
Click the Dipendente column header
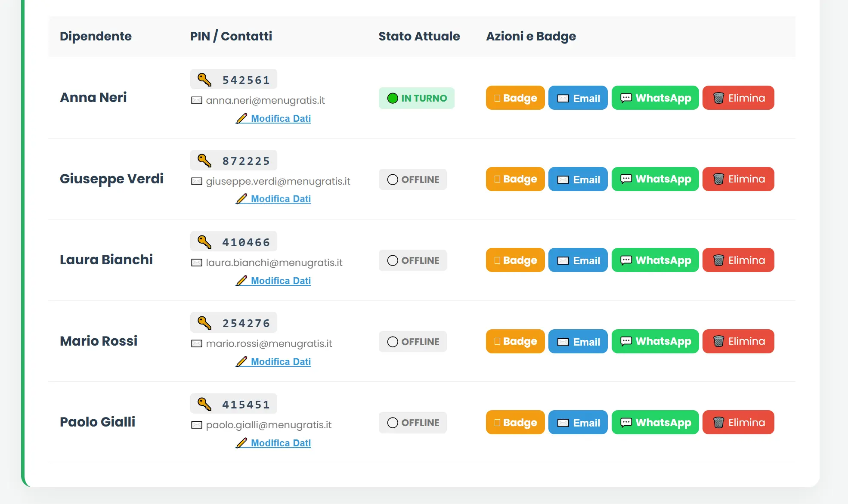click(96, 36)
